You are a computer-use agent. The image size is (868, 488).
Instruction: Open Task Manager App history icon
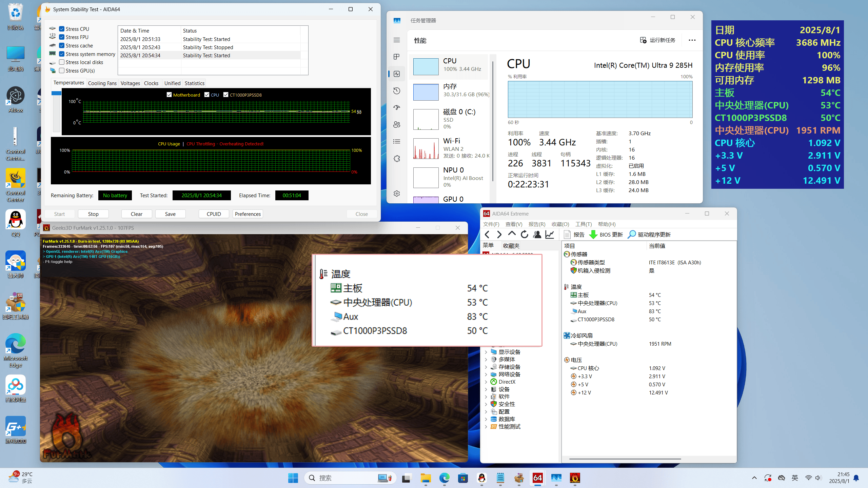(x=397, y=91)
